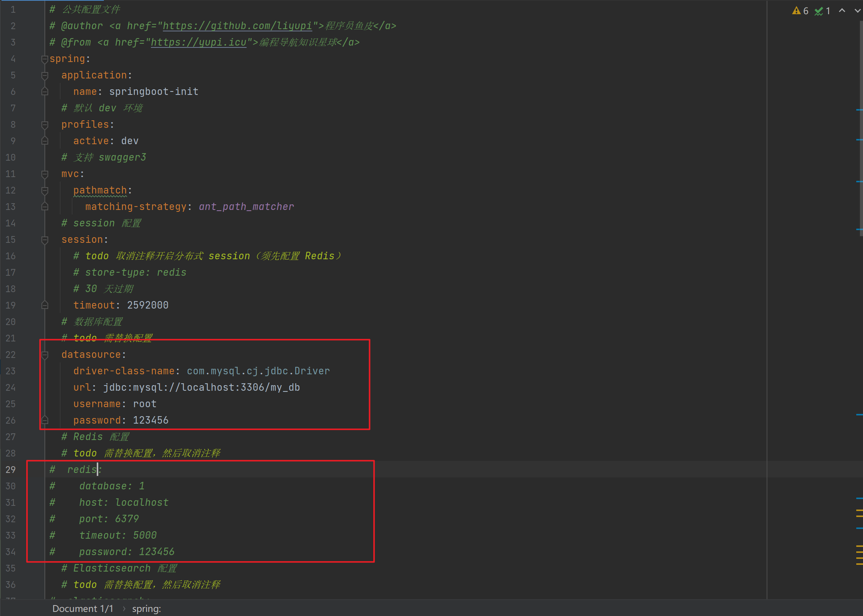863x616 pixels.
Task: Fold the pathmatch section
Action: coord(45,191)
